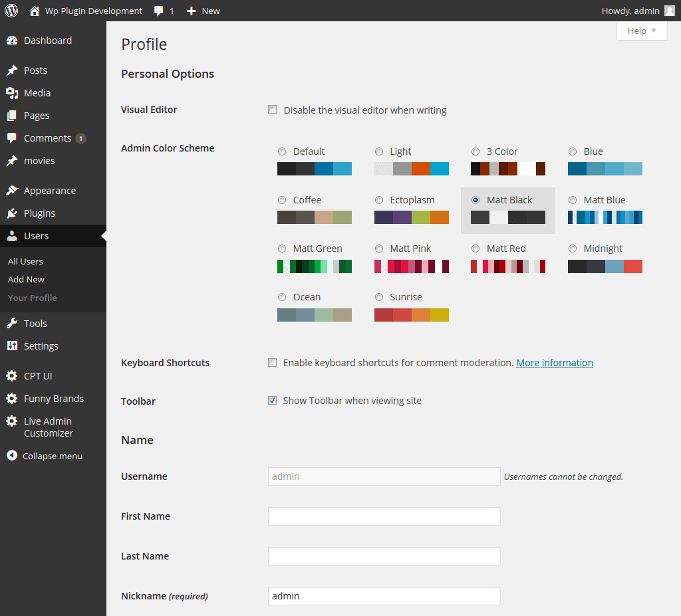Viewport: 681px width, 616px height.
Task: Click Howdy, admin account link
Action: (x=630, y=11)
